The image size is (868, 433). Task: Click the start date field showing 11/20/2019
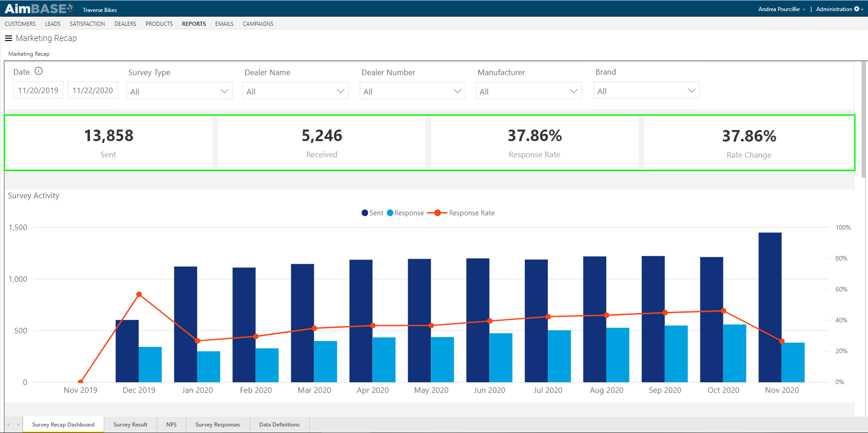[x=38, y=90]
